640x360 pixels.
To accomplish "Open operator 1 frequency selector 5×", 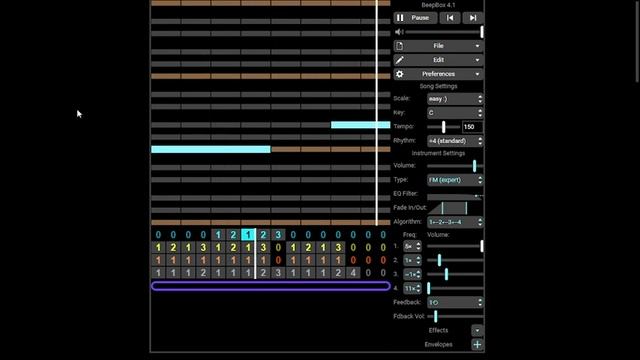I will coord(412,246).
